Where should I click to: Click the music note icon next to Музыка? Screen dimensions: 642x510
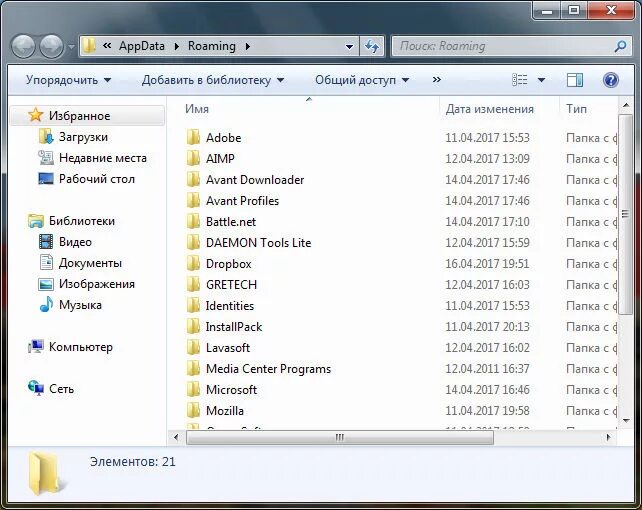click(46, 304)
